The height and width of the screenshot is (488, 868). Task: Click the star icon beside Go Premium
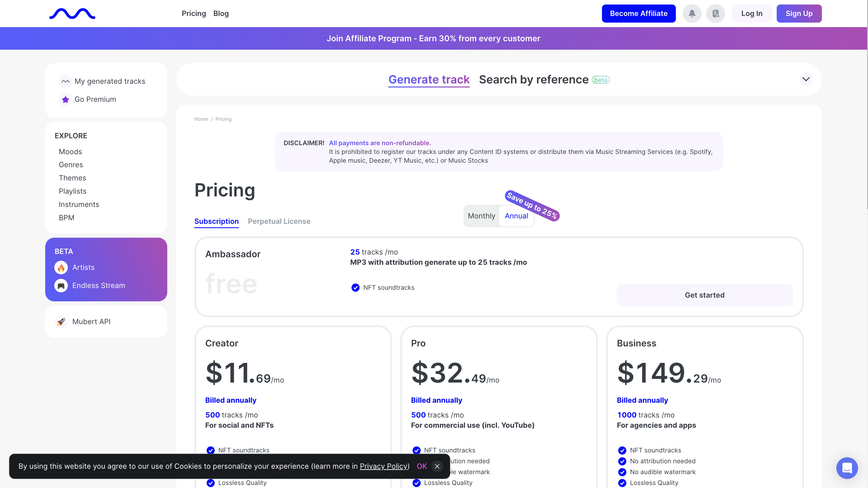[x=65, y=99]
